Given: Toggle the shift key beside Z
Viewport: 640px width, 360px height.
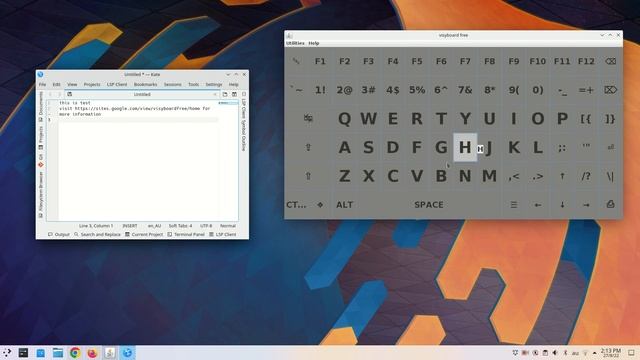Looking at the screenshot, I should [308, 176].
